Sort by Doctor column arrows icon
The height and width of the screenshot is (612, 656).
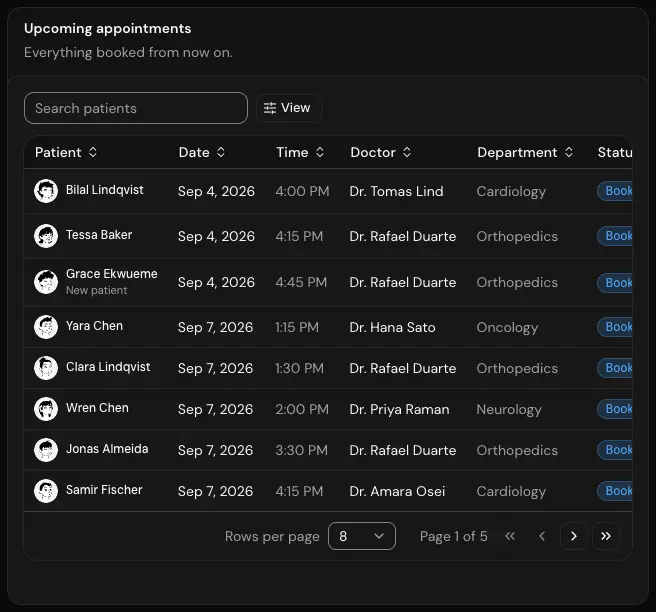coord(407,152)
